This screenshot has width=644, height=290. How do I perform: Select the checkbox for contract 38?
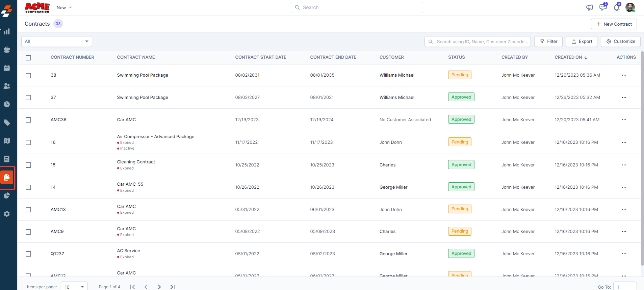28,76
